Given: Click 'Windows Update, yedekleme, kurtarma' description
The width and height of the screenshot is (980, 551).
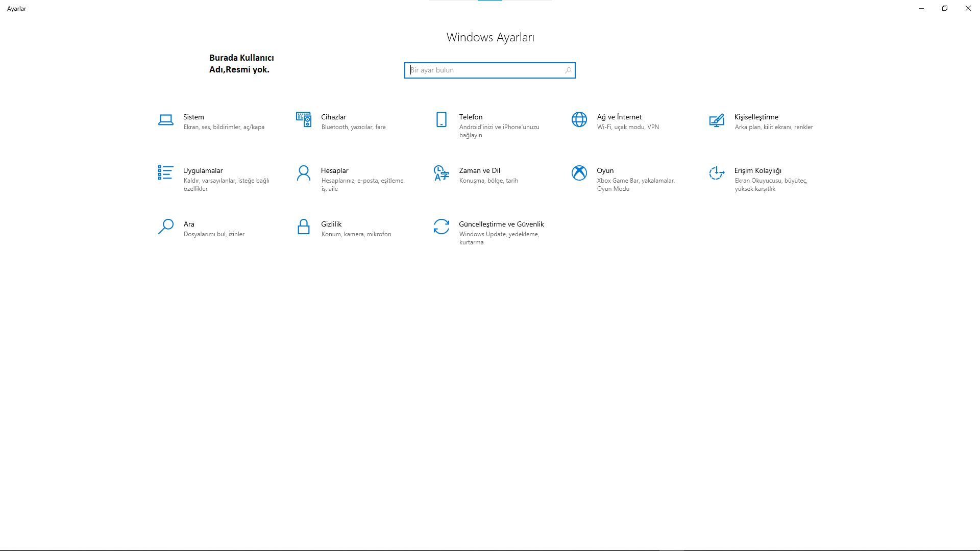Looking at the screenshot, I should pyautogui.click(x=499, y=238).
